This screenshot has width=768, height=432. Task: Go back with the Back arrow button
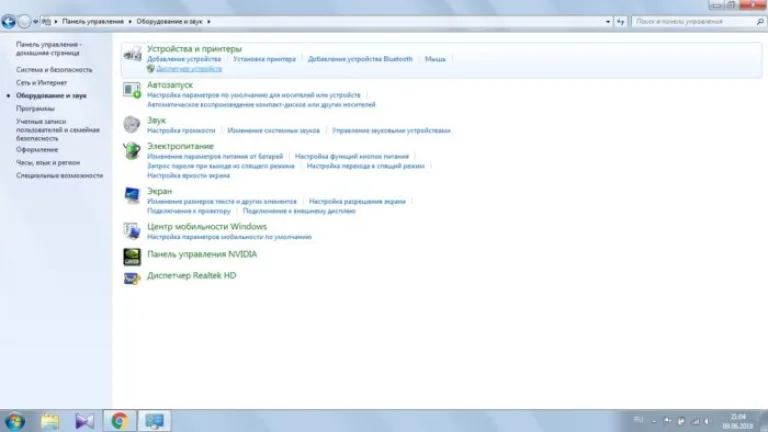(8, 22)
